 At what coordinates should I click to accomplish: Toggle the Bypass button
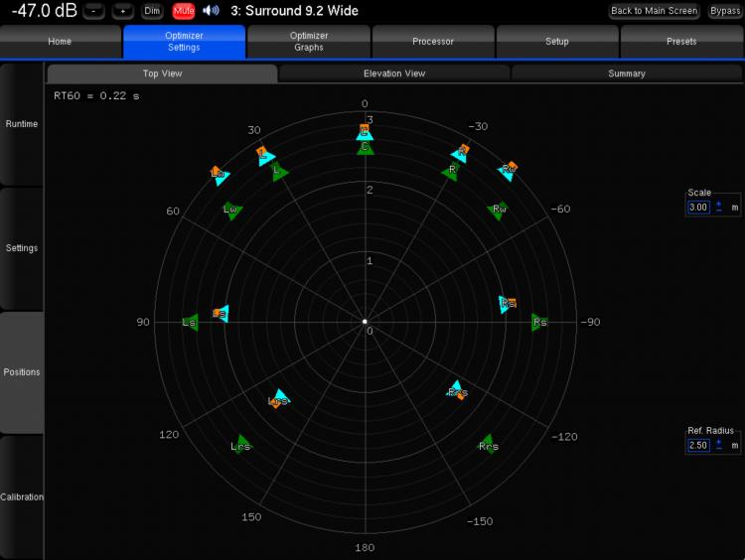[725, 11]
